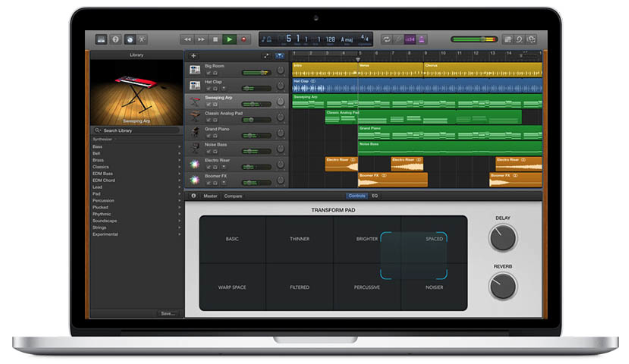Expand the Lead category in Library
This screenshot has height=364, width=629.
136,187
